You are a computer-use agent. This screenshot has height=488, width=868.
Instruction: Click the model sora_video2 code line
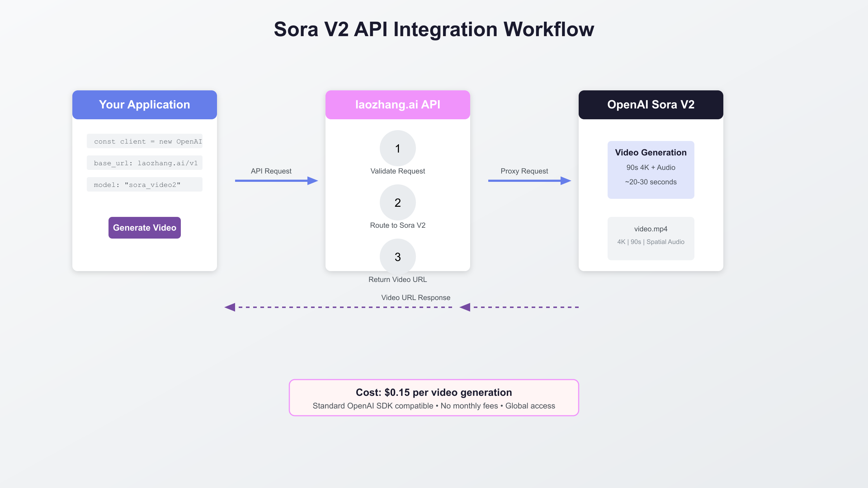144,185
